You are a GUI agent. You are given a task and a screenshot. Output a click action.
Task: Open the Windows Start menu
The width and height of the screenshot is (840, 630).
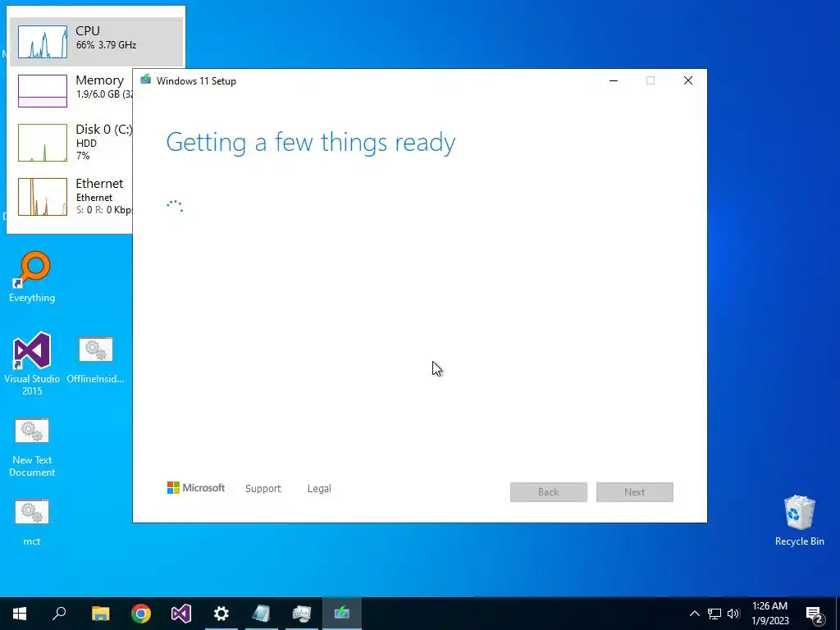click(20, 614)
